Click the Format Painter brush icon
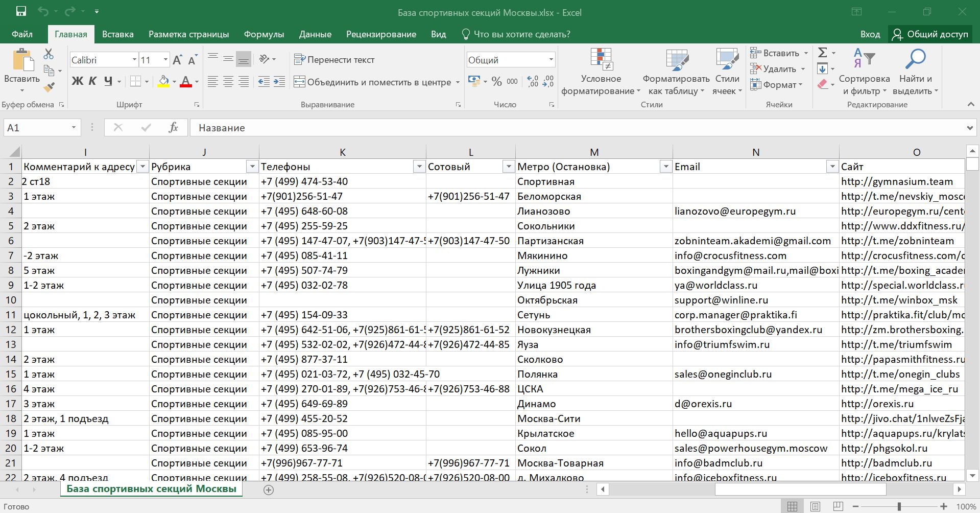Image resolution: width=980 pixels, height=513 pixels. tap(49, 88)
